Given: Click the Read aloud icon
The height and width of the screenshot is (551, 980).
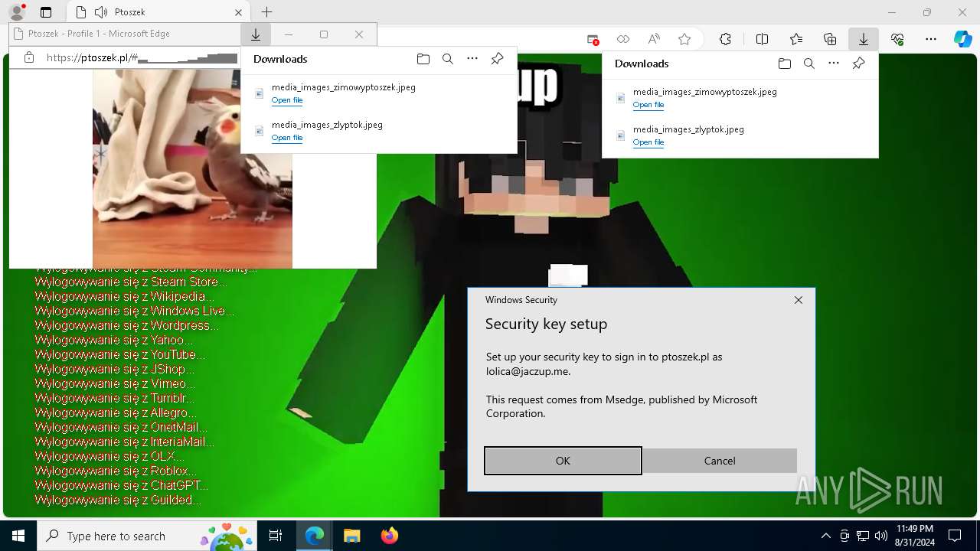Looking at the screenshot, I should click(654, 39).
